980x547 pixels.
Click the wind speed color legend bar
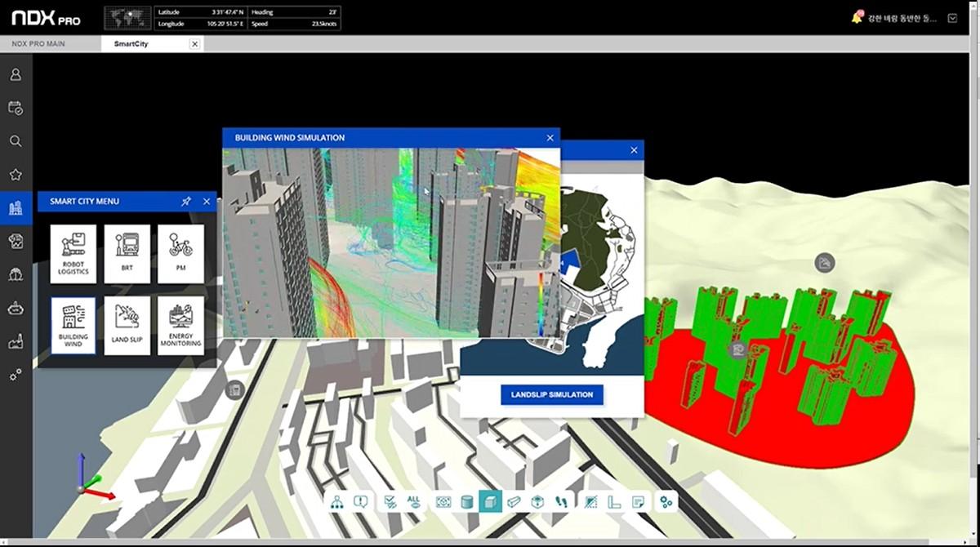541,304
